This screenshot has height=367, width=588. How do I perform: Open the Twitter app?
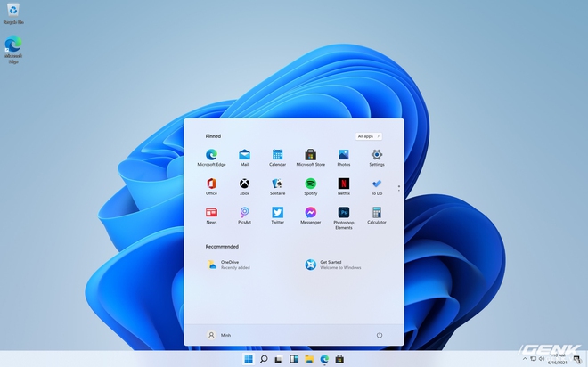click(277, 216)
